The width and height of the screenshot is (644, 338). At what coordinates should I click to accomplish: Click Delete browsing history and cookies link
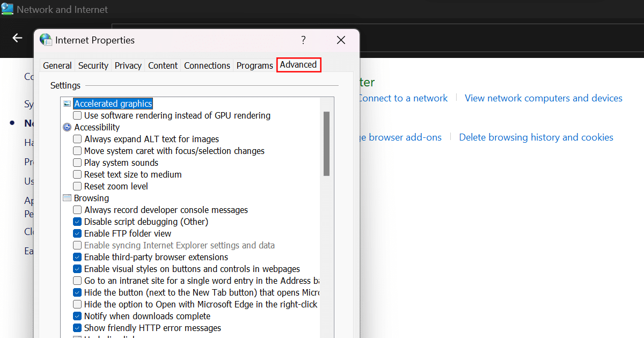536,137
